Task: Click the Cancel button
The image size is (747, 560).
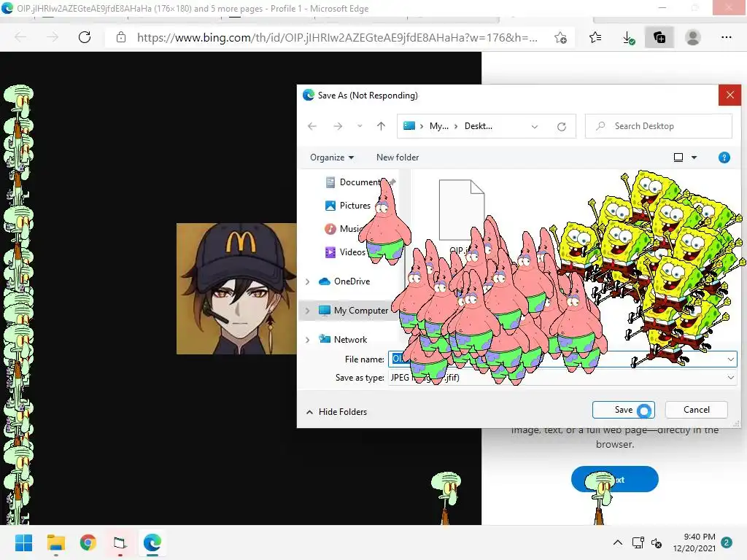Action: (x=696, y=410)
